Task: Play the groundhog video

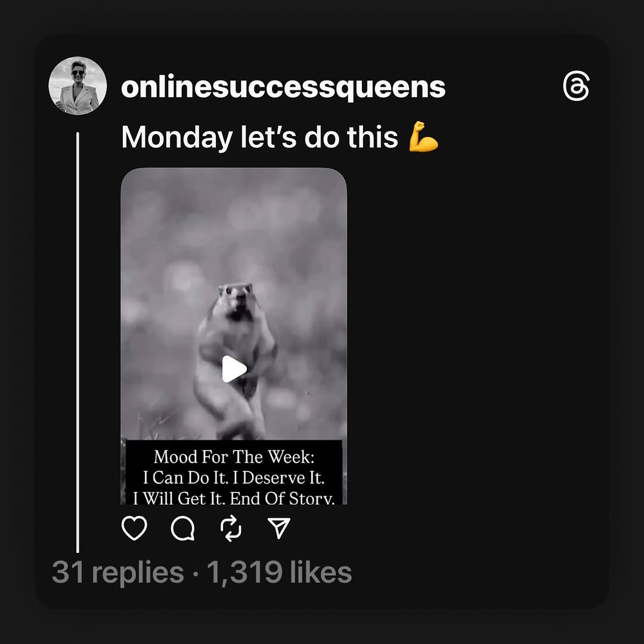Action: pos(234,369)
